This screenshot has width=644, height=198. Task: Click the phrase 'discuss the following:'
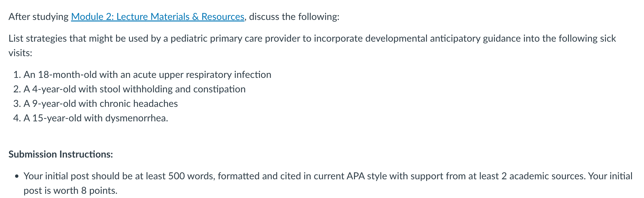(x=294, y=17)
